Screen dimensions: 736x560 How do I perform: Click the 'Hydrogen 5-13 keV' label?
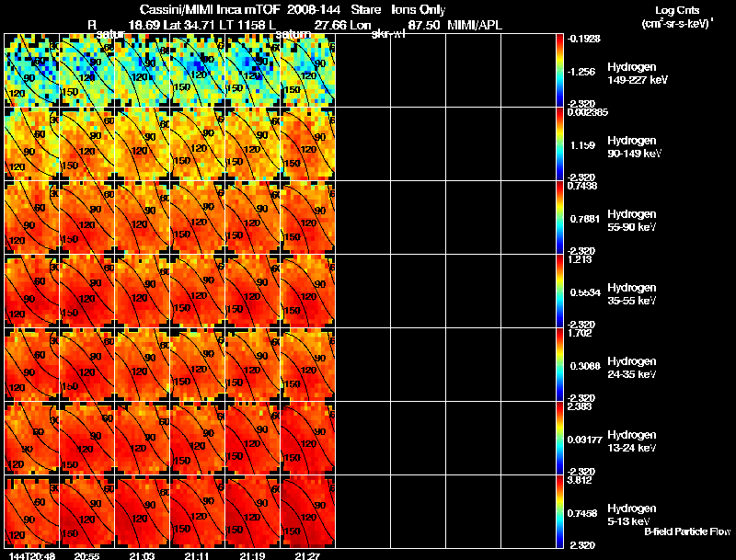tap(632, 515)
